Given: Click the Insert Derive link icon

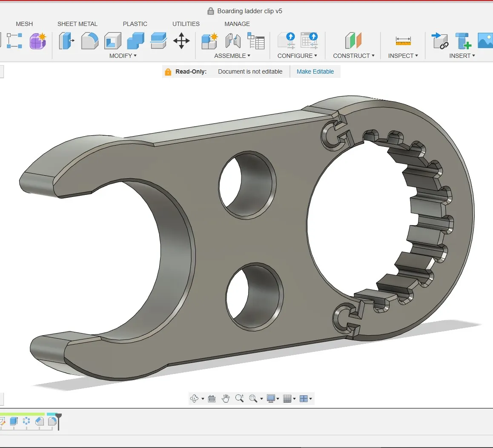Looking at the screenshot, I should coord(439,41).
